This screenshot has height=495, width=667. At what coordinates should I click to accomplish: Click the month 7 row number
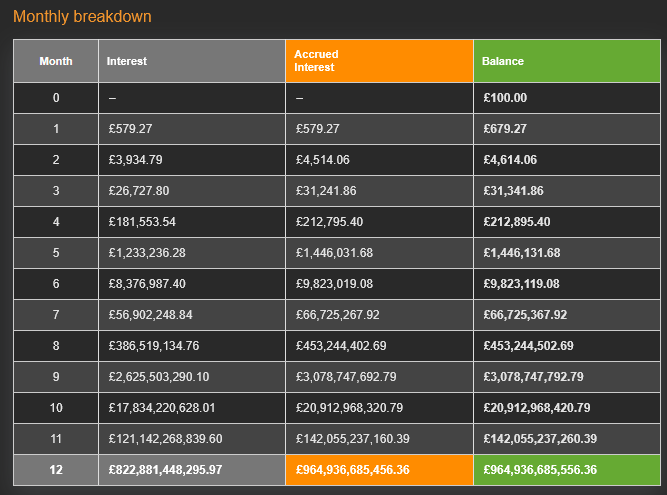point(56,315)
